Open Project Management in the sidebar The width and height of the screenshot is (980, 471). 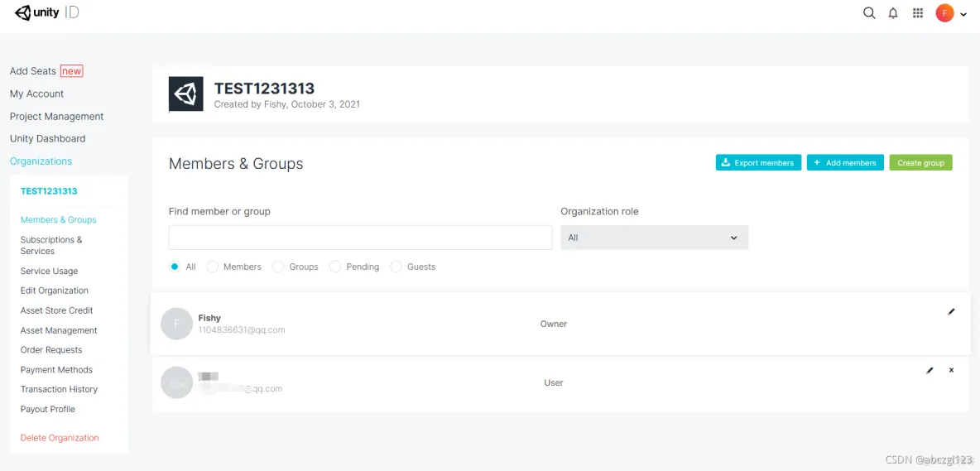(x=57, y=116)
